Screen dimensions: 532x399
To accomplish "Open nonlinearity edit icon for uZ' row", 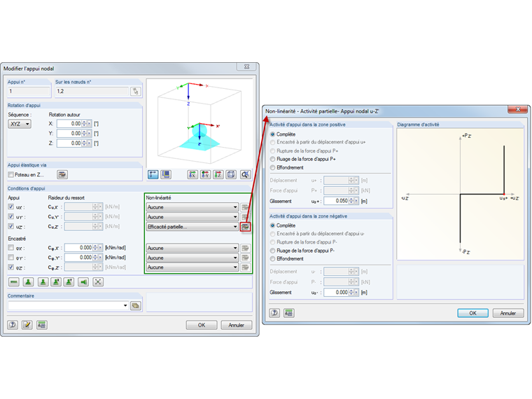I will click(x=245, y=227).
